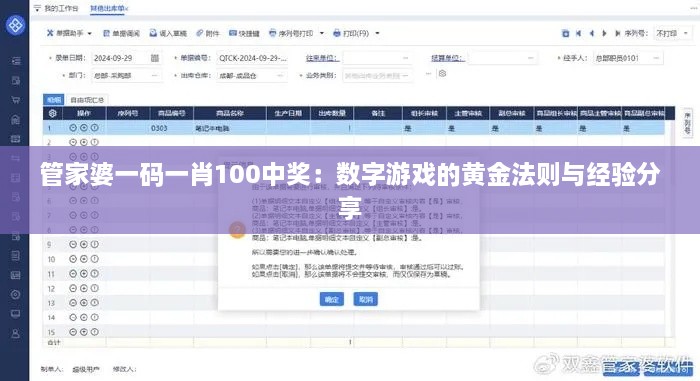The height and width of the screenshot is (381, 700).
Task: Open the warehouse house icon in sidebar
Action: [x=16, y=120]
